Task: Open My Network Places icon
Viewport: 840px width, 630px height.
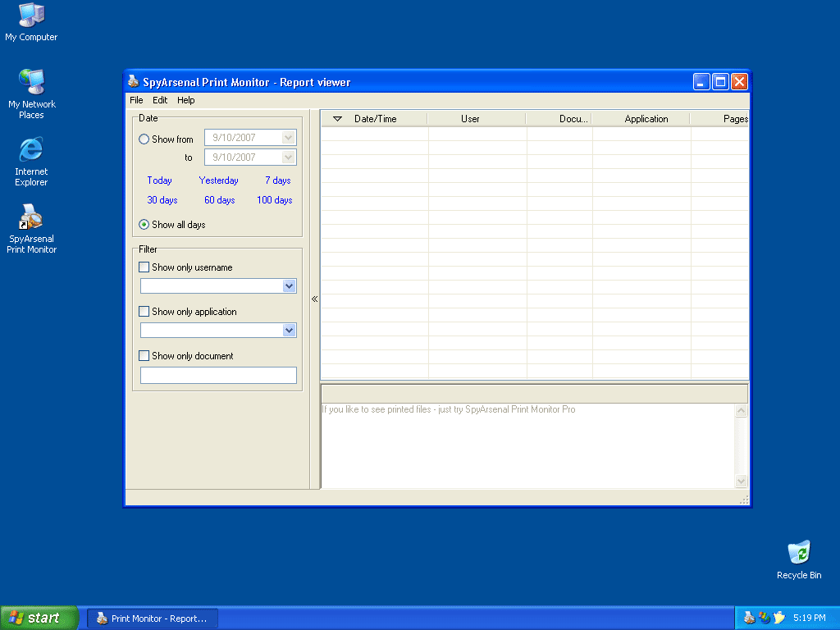Action: (x=31, y=83)
